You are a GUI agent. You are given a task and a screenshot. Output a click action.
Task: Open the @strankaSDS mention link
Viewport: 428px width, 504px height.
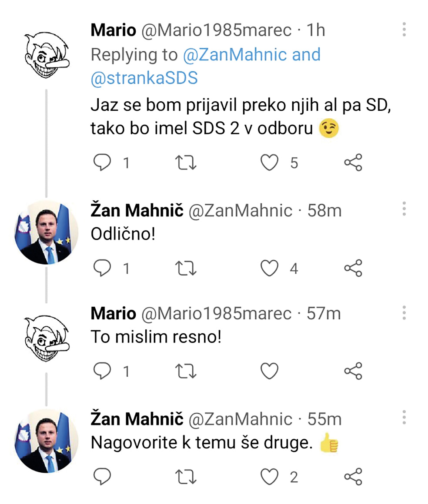tap(144, 78)
